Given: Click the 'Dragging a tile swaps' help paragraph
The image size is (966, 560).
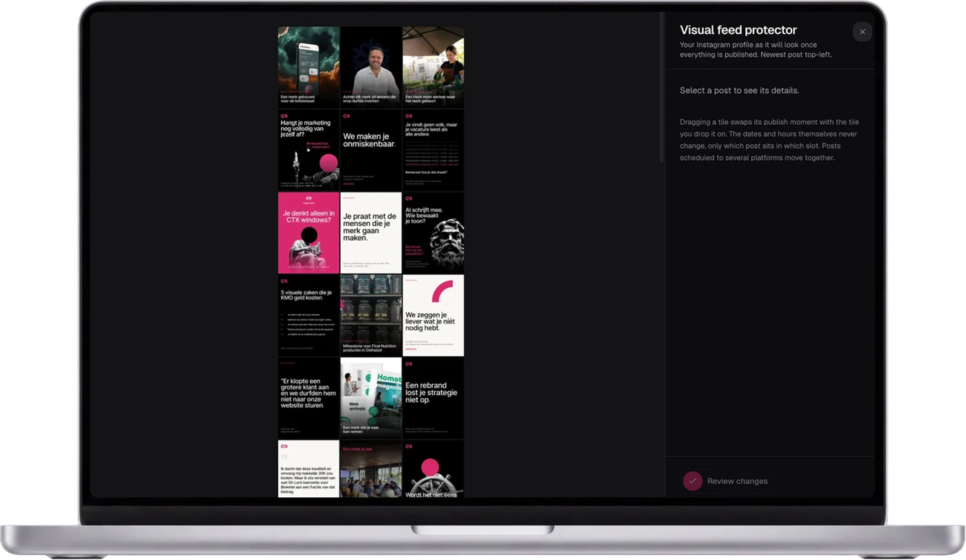Looking at the screenshot, I should tap(769, 140).
